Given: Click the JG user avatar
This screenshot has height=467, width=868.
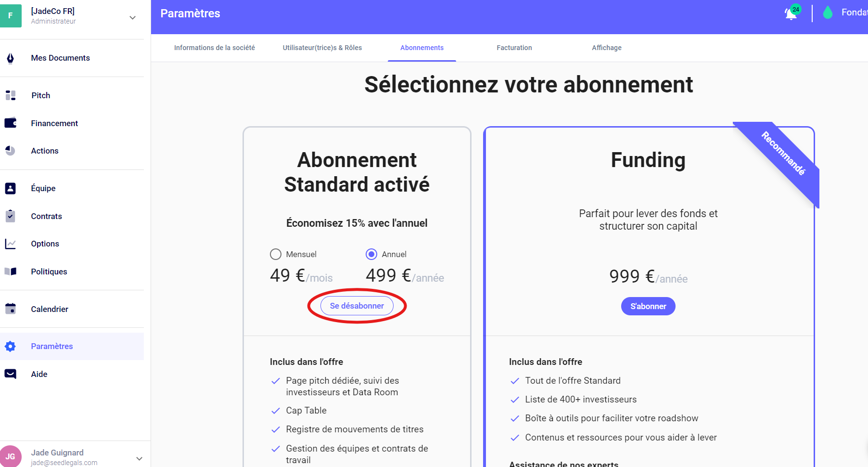Looking at the screenshot, I should point(11,456).
